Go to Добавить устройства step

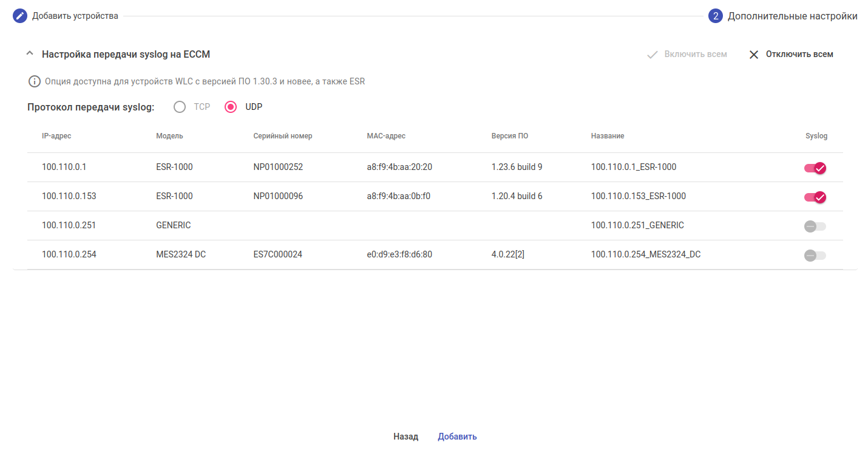(75, 16)
